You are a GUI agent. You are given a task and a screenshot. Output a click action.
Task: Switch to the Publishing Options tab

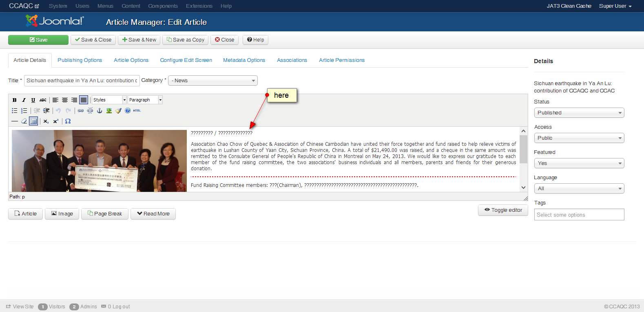tap(80, 60)
